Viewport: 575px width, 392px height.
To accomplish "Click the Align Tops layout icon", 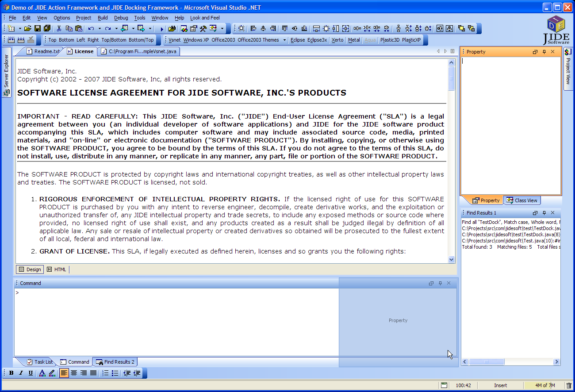I will (285, 28).
